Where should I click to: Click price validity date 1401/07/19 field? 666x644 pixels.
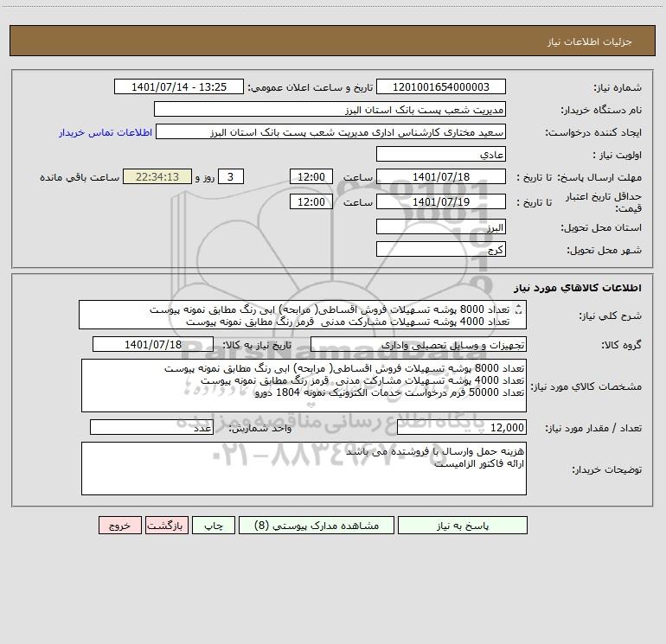(441, 201)
